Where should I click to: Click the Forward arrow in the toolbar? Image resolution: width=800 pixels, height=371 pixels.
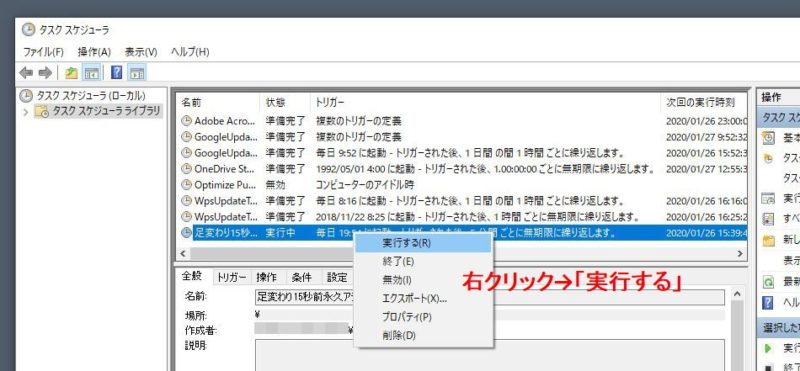(45, 73)
